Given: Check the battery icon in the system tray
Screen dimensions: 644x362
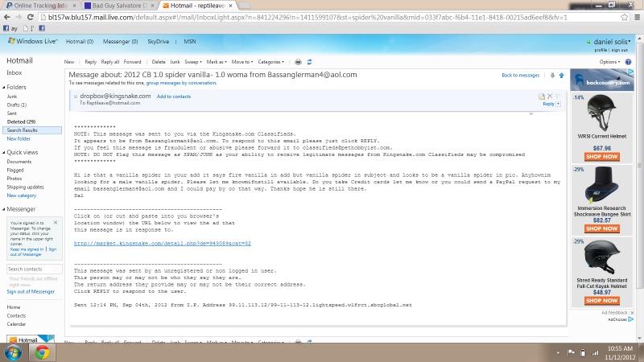Looking at the screenshot, I should (x=583, y=352).
